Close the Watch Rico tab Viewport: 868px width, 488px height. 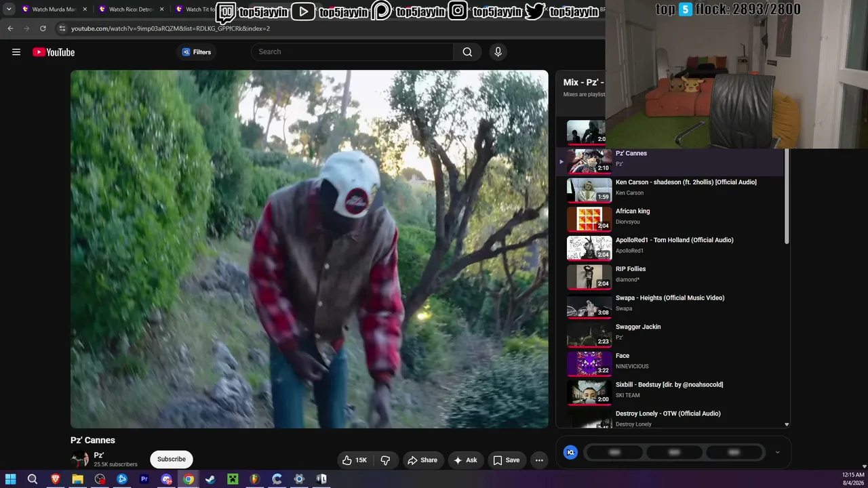(x=162, y=9)
